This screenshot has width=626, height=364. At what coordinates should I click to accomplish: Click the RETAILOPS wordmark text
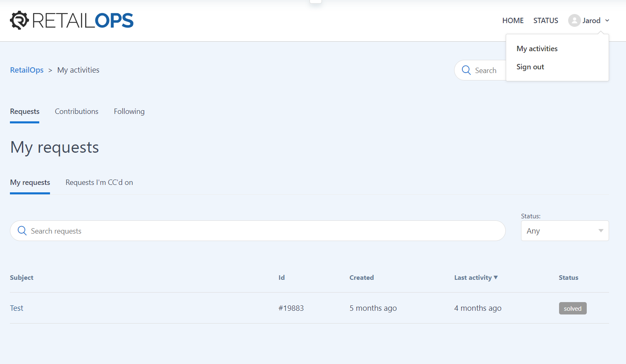(83, 21)
